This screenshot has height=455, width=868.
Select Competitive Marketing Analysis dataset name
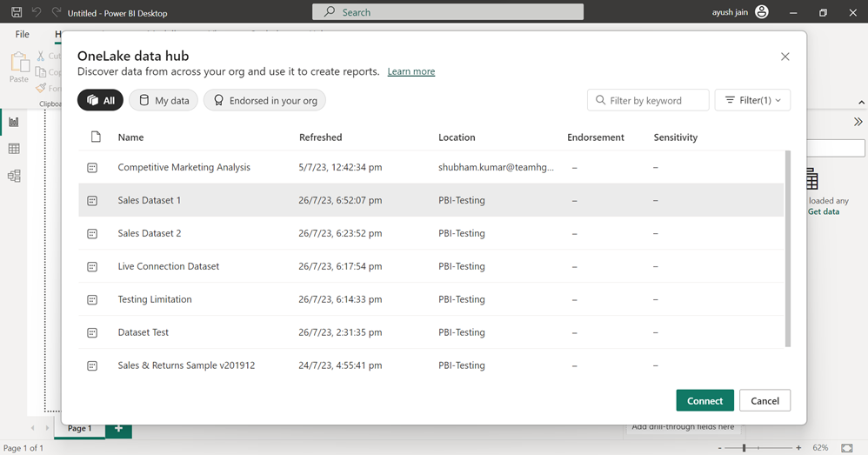tap(184, 167)
